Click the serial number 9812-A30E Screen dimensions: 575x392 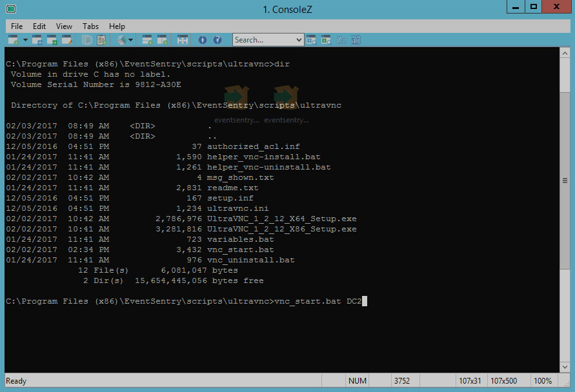tap(158, 84)
